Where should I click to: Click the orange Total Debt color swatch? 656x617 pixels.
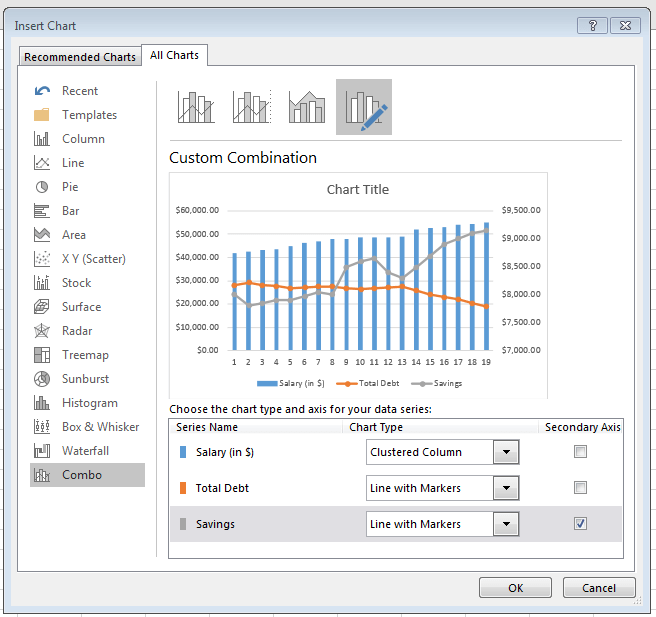[183, 488]
